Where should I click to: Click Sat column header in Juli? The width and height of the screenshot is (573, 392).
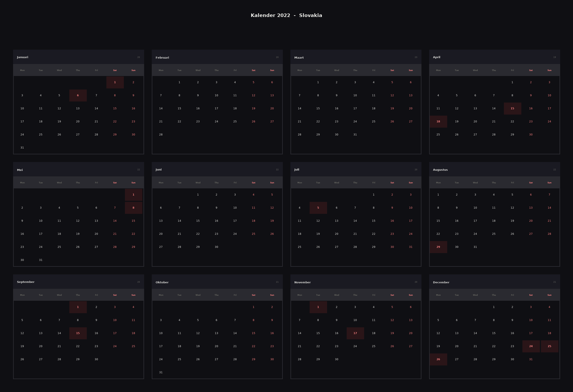(x=392, y=182)
